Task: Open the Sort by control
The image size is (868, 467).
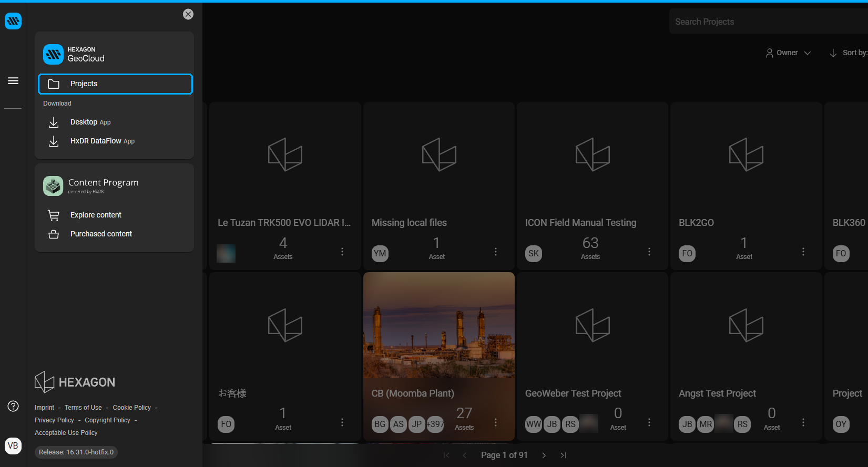Action: 848,53
